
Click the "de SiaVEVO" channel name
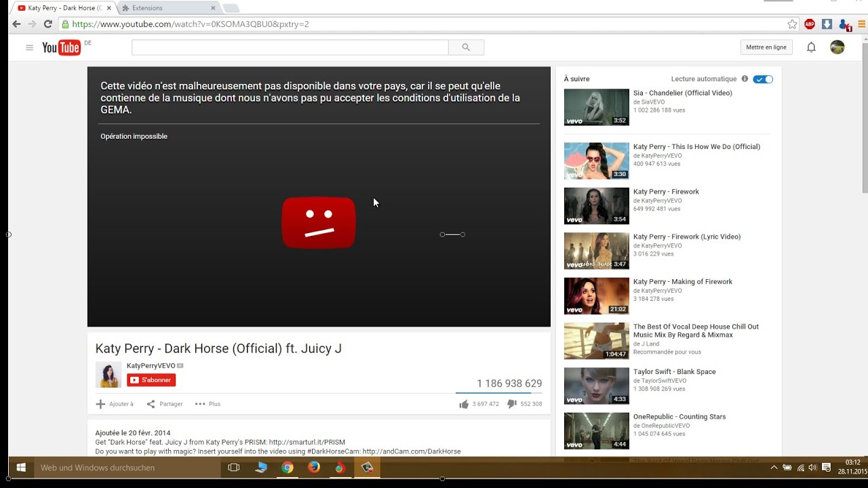[649, 102]
